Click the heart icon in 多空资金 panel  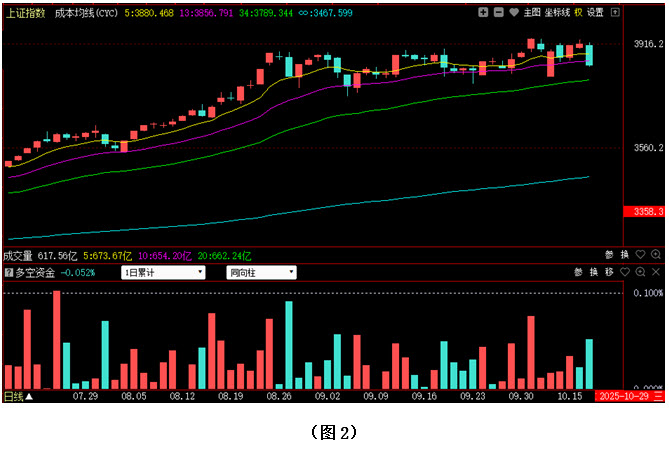(624, 272)
